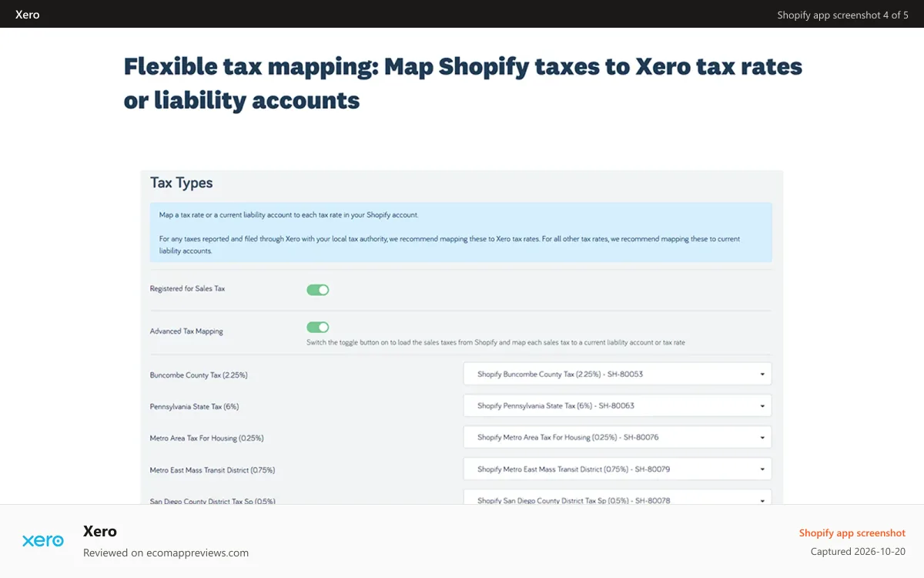Click Reviewed on ecomappreviews.com text
The image size is (924, 578).
[x=166, y=553]
